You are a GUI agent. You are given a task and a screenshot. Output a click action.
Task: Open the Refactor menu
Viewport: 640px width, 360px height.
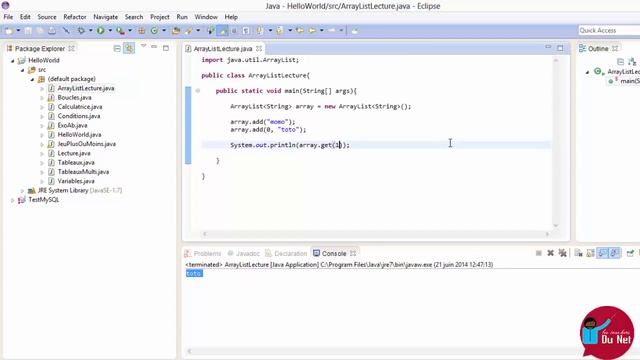[75, 17]
